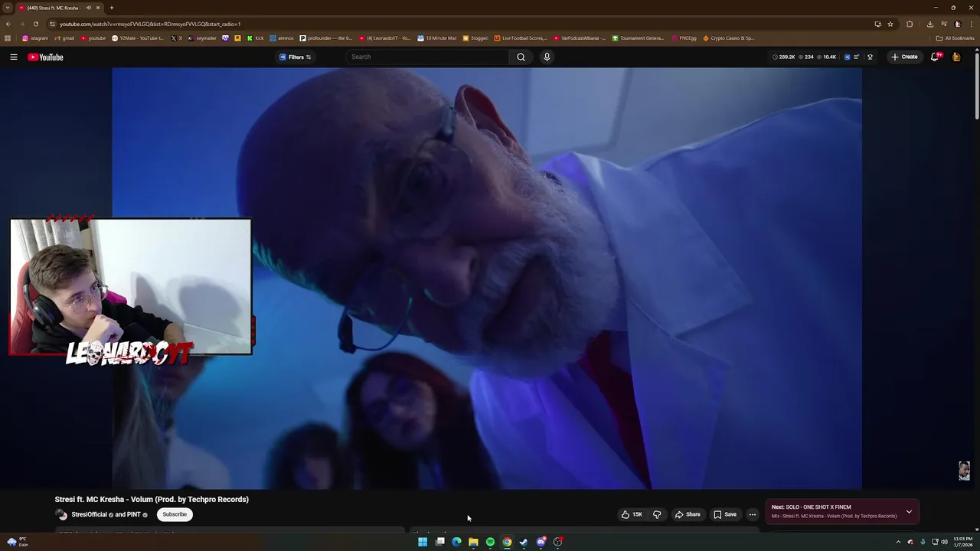Show hidden system tray icons chevron
980x551 pixels.
click(898, 542)
